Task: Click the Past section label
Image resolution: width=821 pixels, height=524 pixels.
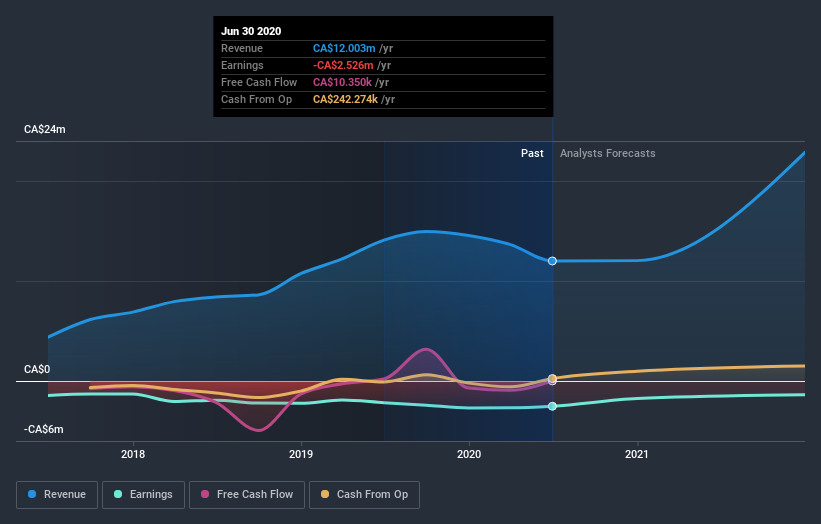Action: point(532,153)
